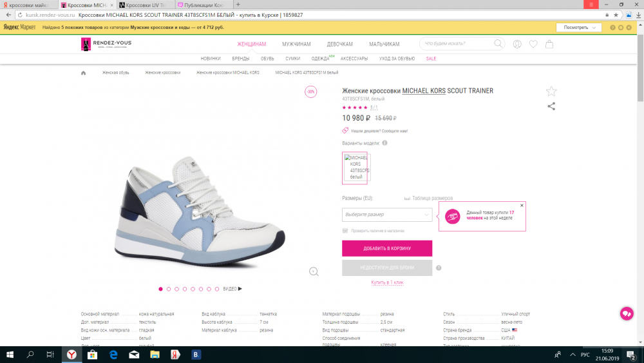Click the share icon
The height and width of the screenshot is (363, 644).
pos(551,106)
